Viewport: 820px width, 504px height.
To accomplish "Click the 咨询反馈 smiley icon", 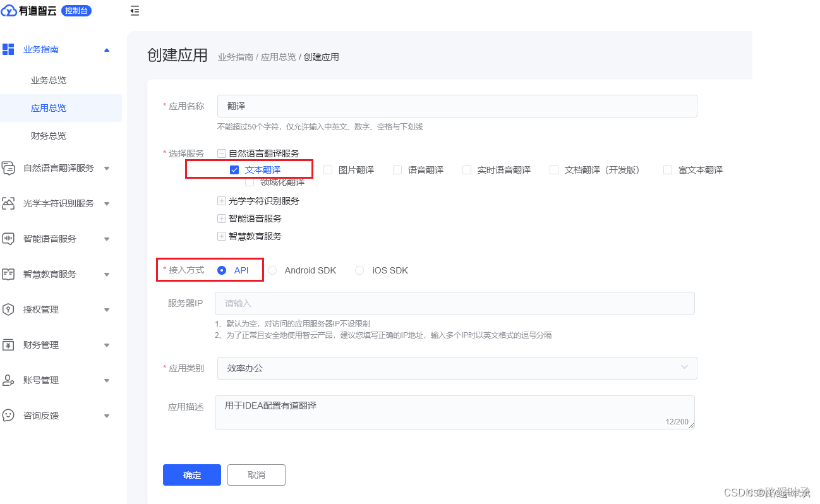I will [8, 416].
